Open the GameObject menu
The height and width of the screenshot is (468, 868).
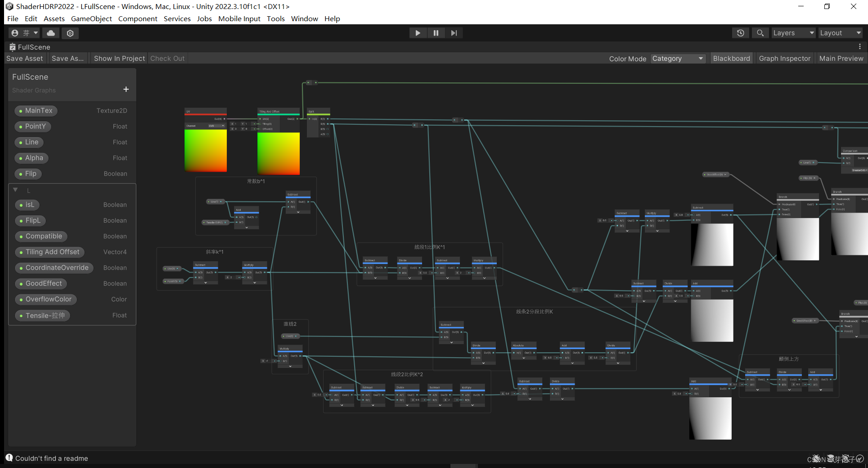[91, 18]
